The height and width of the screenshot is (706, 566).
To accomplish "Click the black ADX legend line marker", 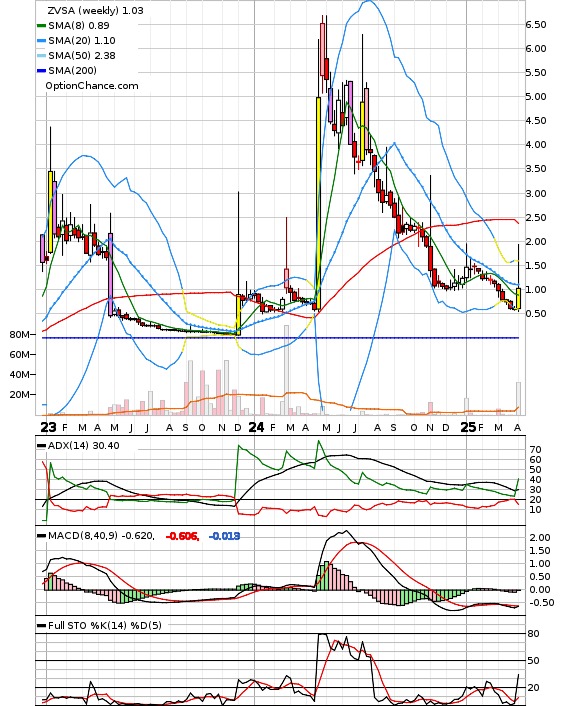I will pos(41,446).
